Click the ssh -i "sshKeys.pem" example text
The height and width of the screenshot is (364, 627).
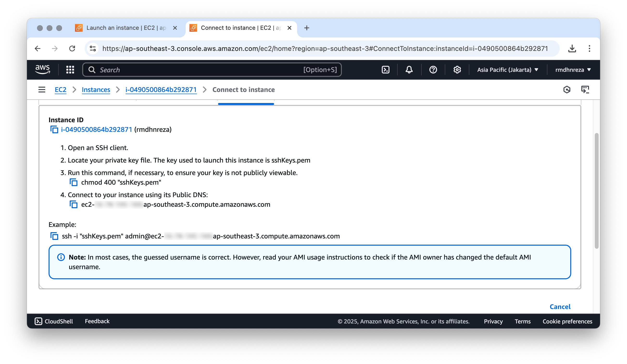click(x=201, y=236)
